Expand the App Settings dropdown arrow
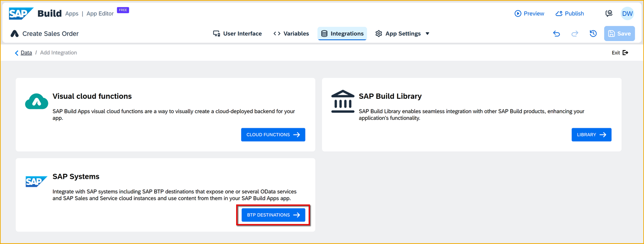 coord(427,34)
